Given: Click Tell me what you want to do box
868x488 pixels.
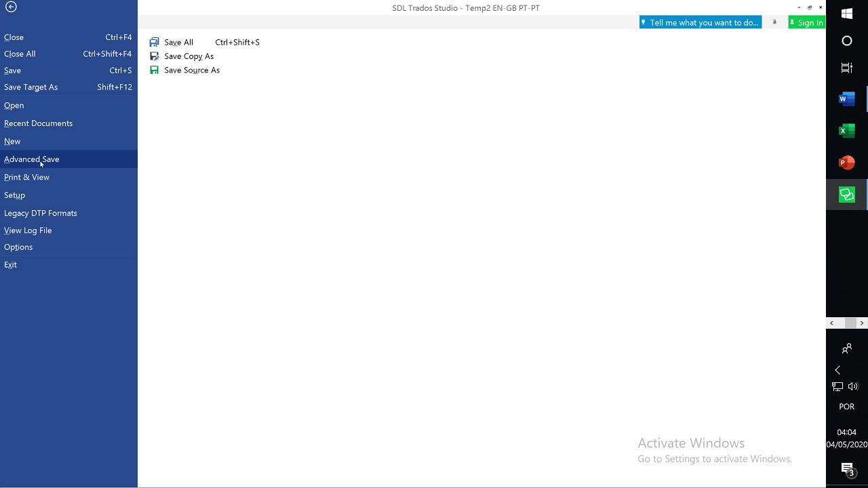Looking at the screenshot, I should tap(701, 22).
